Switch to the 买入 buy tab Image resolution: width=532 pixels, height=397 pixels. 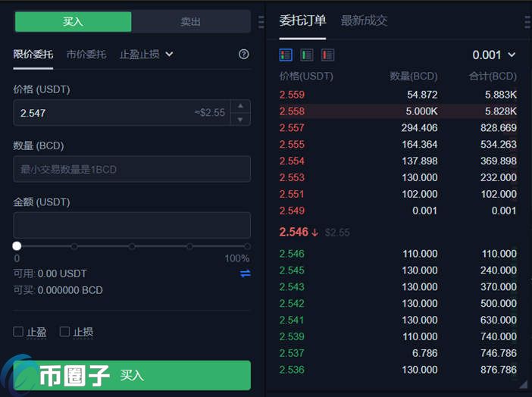[73, 22]
